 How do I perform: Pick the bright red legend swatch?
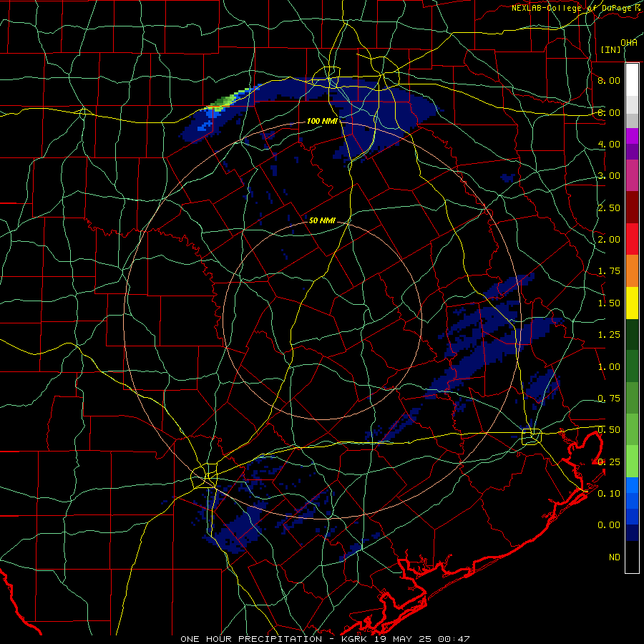pos(632,239)
